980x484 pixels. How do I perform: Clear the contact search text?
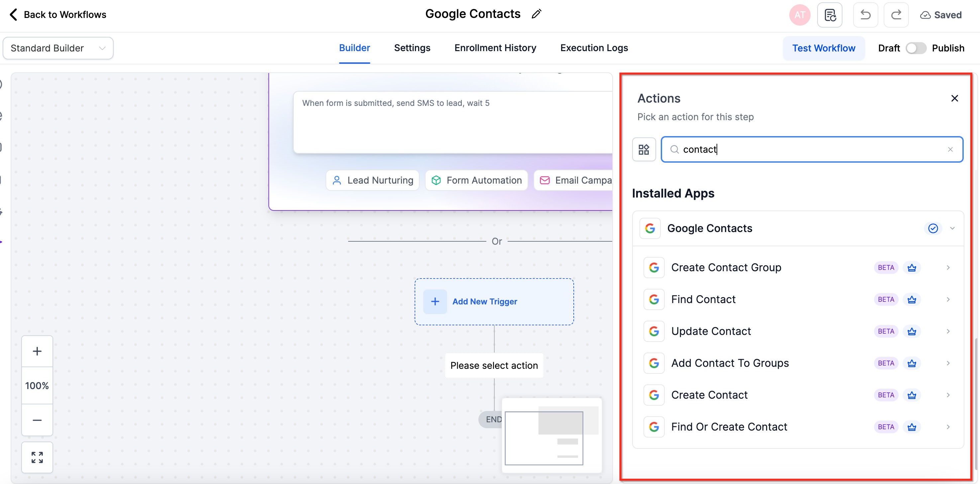point(950,149)
